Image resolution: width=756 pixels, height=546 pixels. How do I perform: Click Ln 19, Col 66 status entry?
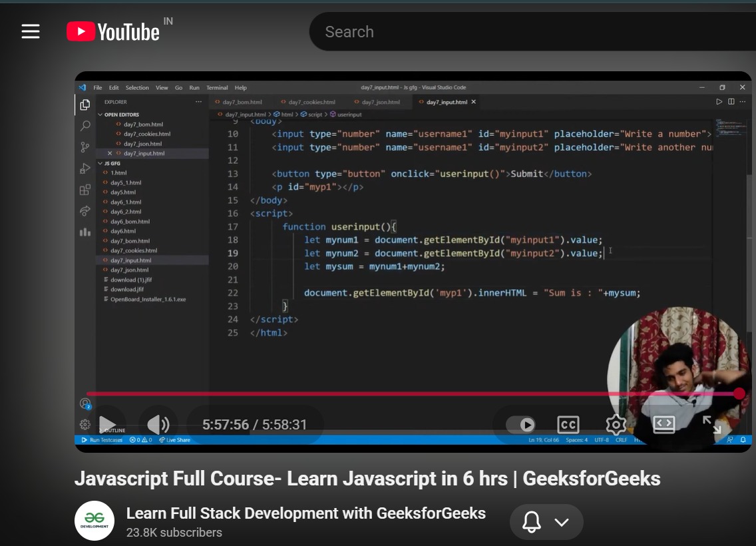click(544, 440)
